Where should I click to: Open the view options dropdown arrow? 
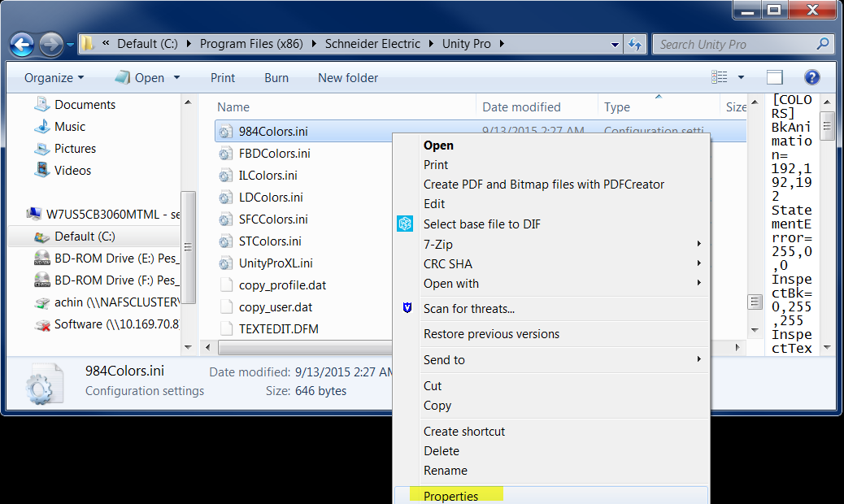(x=742, y=77)
